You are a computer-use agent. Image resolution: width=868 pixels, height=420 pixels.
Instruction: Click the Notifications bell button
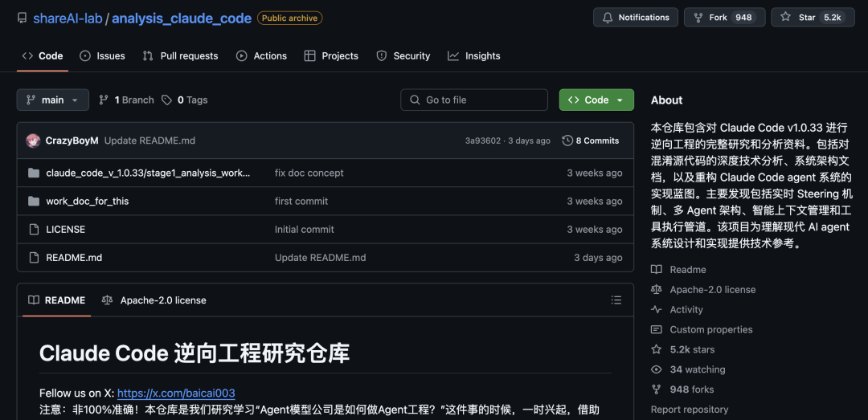click(636, 17)
